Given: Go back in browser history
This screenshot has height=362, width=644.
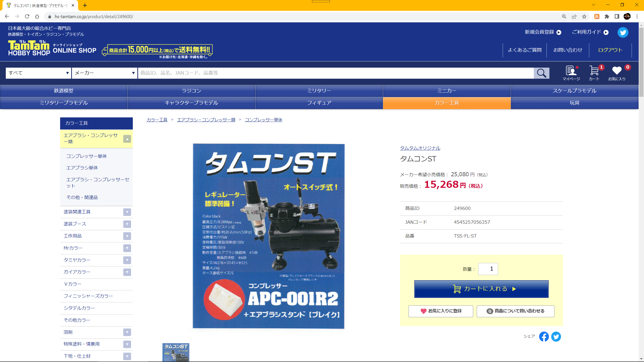Looking at the screenshot, I should coord(7,16).
